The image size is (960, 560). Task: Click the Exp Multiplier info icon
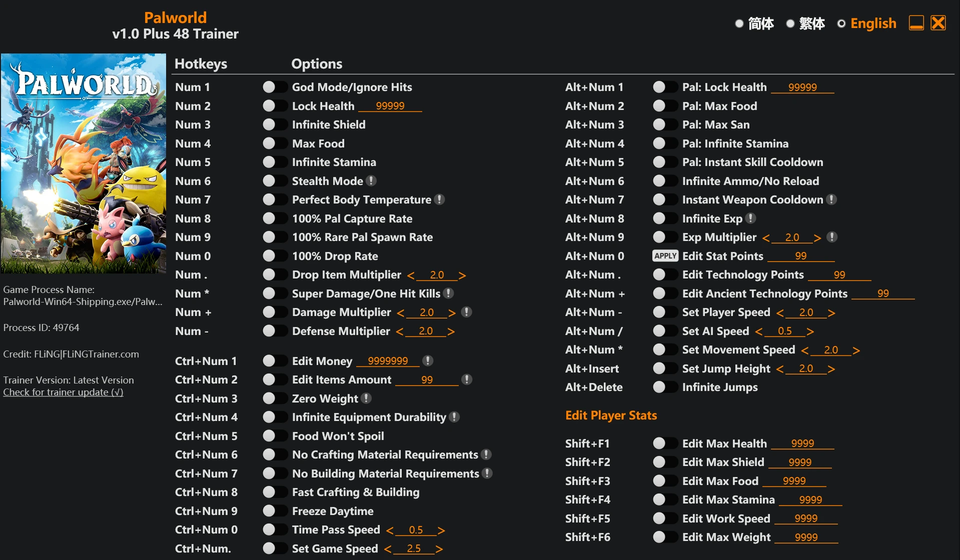pos(831,237)
